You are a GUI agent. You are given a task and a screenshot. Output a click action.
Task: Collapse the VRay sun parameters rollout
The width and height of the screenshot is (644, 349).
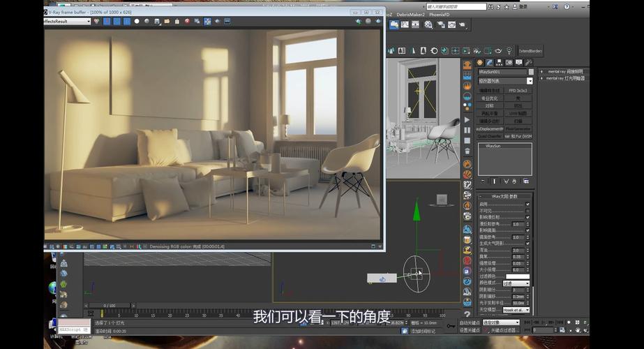[x=505, y=197]
